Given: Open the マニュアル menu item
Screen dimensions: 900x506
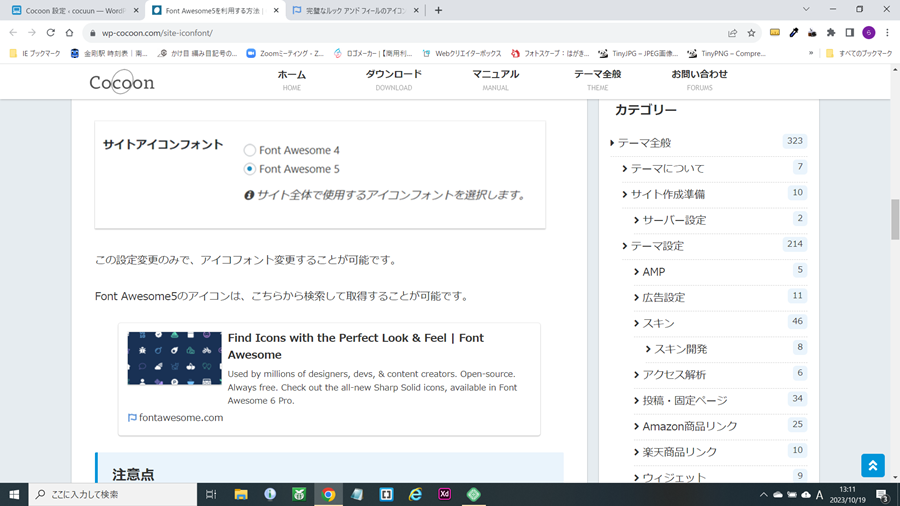Looking at the screenshot, I should 495,79.
